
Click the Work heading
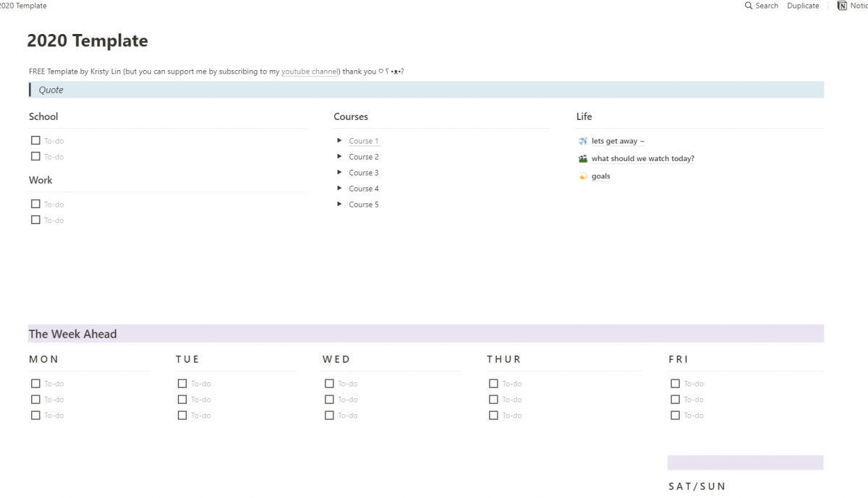(x=41, y=180)
